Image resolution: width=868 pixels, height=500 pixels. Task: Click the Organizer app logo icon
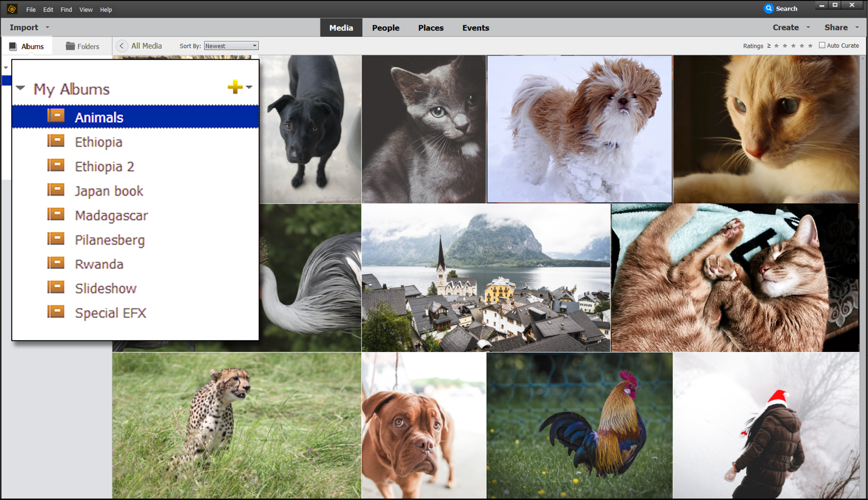pyautogui.click(x=12, y=9)
